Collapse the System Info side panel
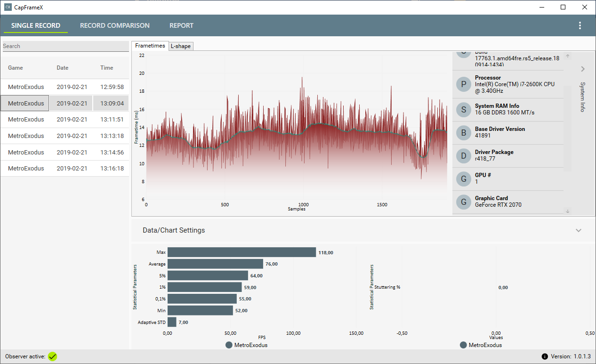The width and height of the screenshot is (596, 364). point(583,69)
